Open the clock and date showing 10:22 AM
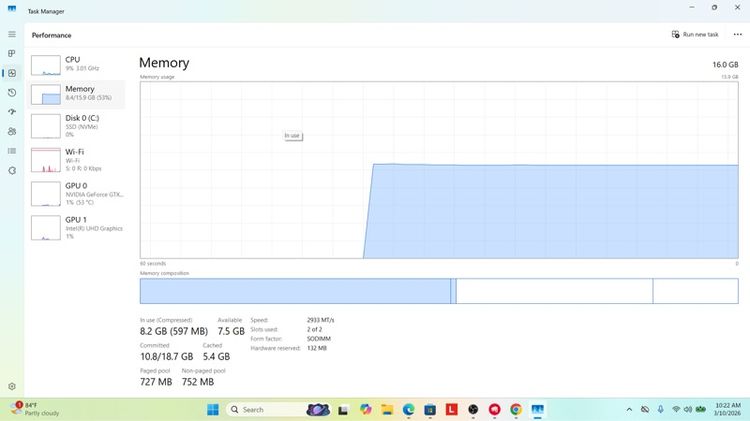This screenshot has width=750, height=421. (728, 410)
